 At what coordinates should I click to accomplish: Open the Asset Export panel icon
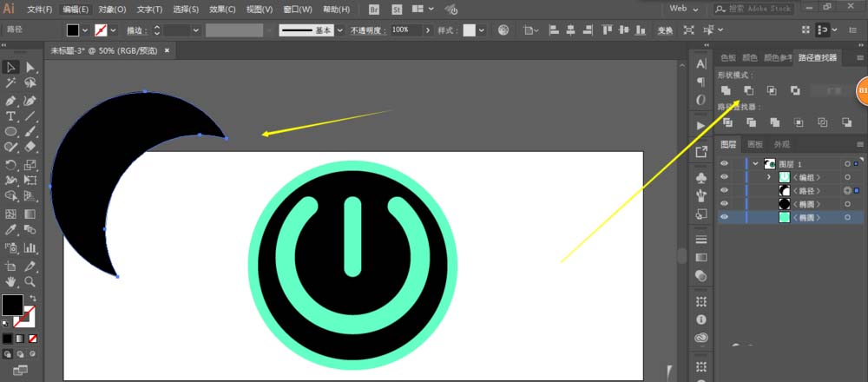coord(701,151)
